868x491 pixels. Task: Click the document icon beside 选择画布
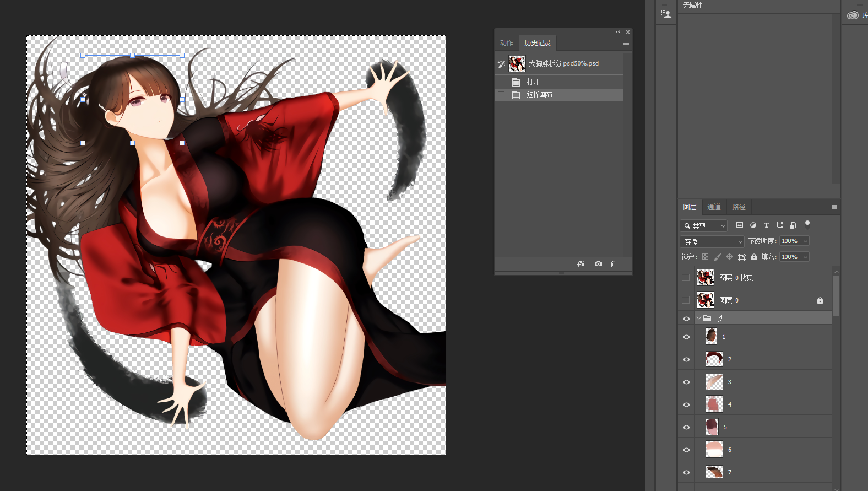(x=516, y=94)
